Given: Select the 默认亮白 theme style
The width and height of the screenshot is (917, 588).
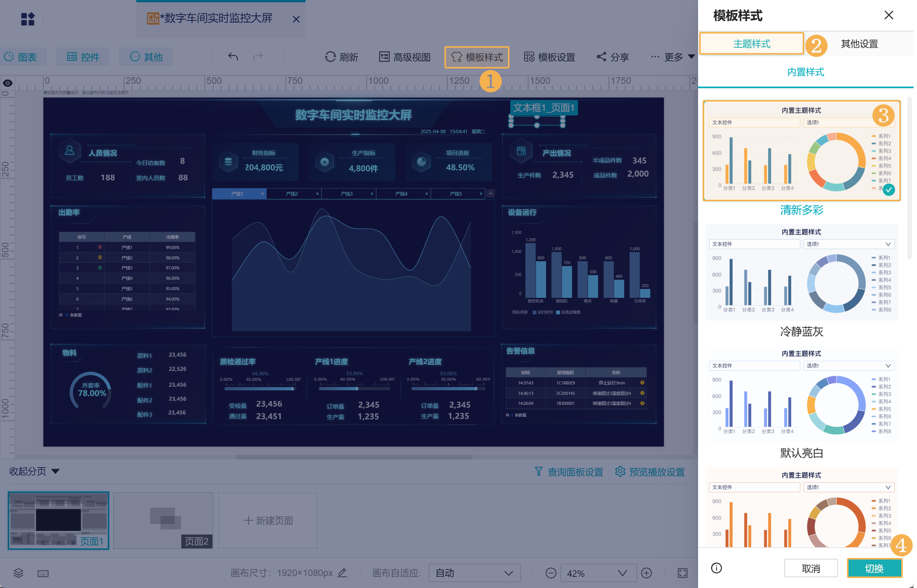Looking at the screenshot, I should point(802,395).
